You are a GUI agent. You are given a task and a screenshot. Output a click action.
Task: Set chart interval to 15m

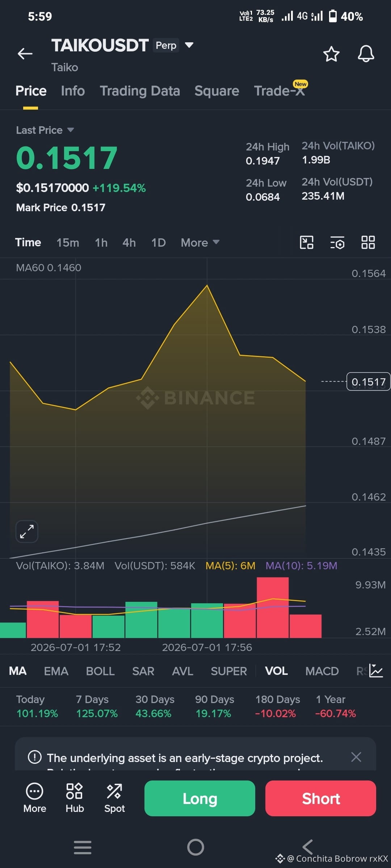[68, 242]
